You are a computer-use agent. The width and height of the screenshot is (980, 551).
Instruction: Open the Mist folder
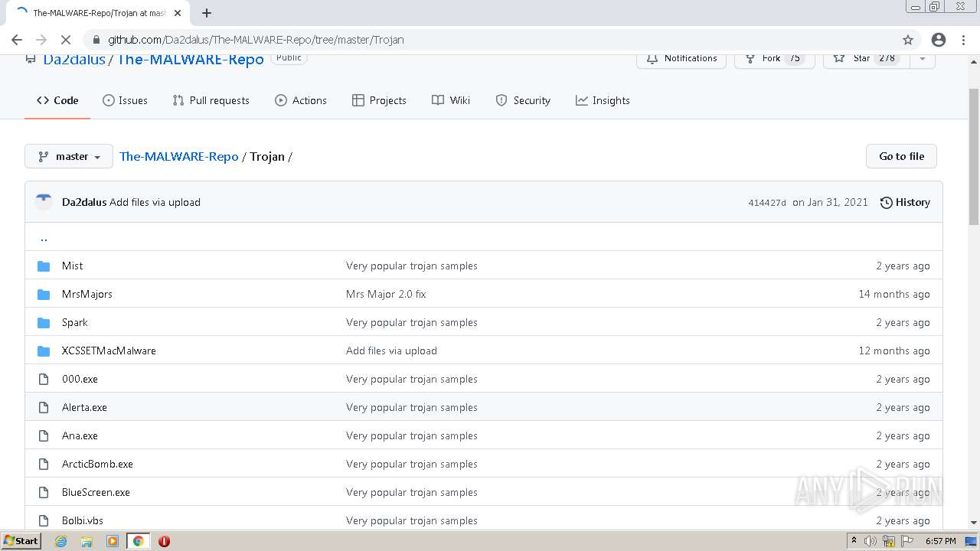pos(72,266)
